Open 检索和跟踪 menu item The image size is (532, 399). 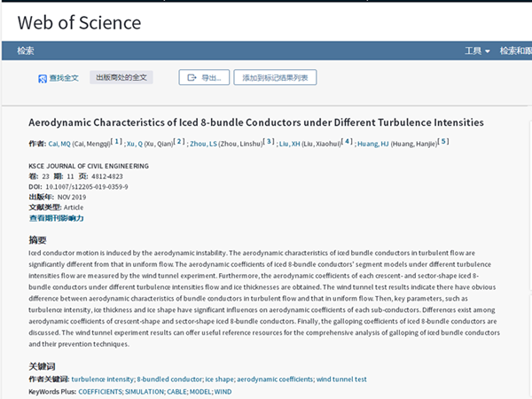(x=515, y=51)
